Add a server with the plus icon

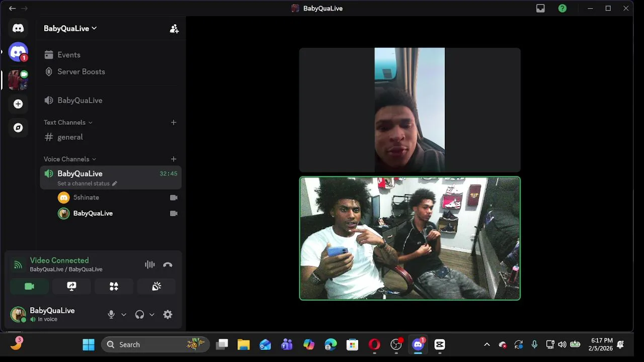coord(18,104)
